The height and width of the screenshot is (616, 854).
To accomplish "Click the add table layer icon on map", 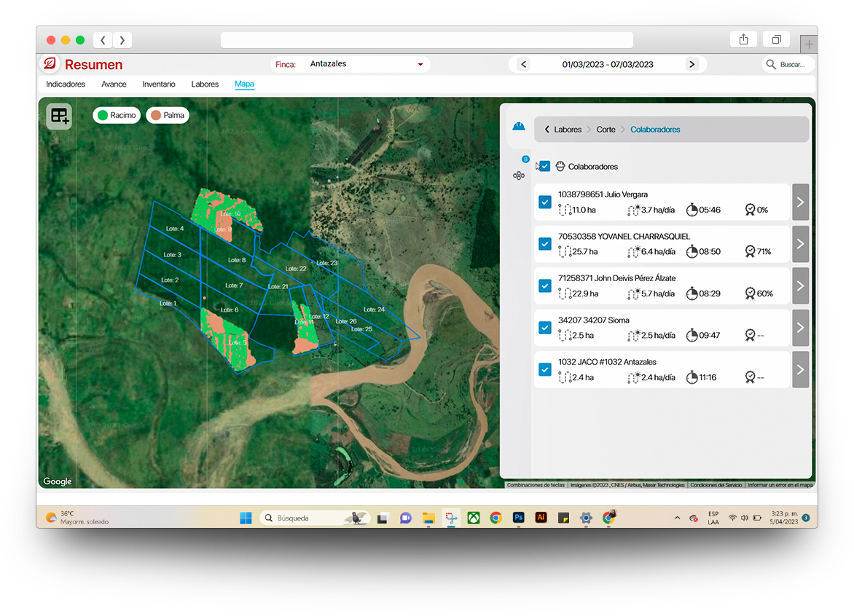I will (59, 117).
